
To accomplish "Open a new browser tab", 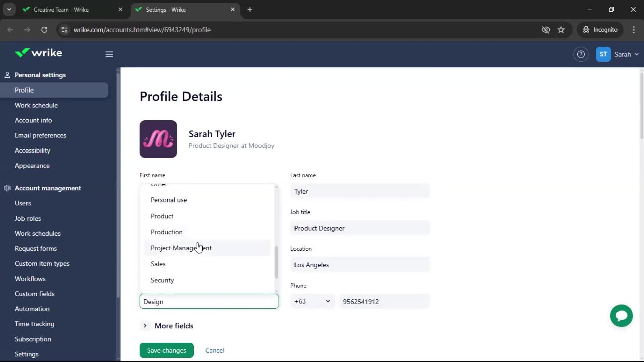I will [x=250, y=10].
